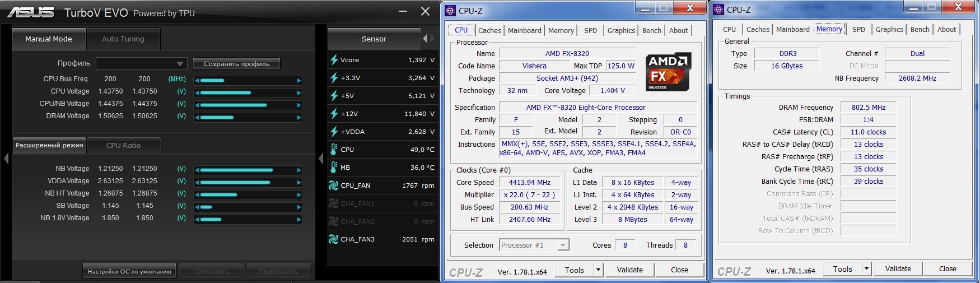The height and width of the screenshot is (283, 980).
Task: Increase CPU Voltage with right slider arrow
Action: coord(298,93)
